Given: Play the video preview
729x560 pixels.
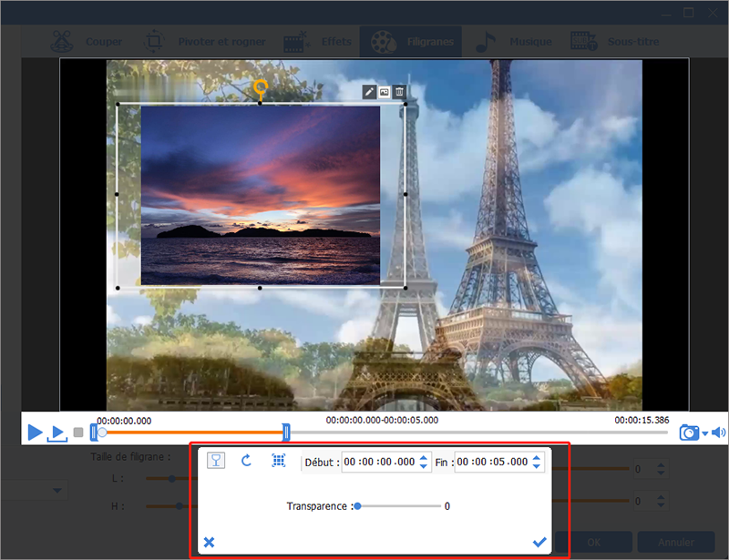Looking at the screenshot, I should click(x=35, y=433).
